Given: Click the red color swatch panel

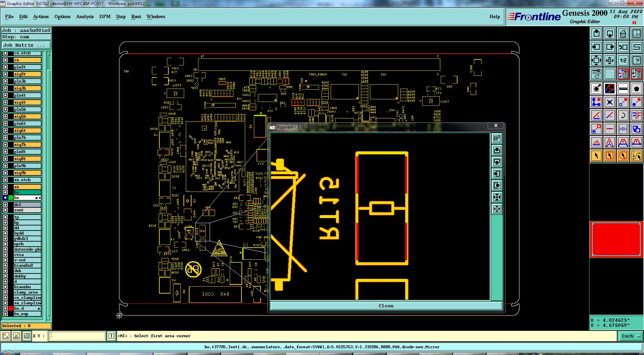Looking at the screenshot, I should tap(616, 240).
